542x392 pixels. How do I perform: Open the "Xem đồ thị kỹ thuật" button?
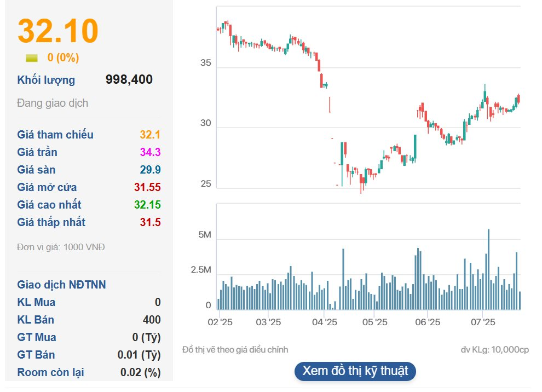pyautogui.click(x=355, y=371)
